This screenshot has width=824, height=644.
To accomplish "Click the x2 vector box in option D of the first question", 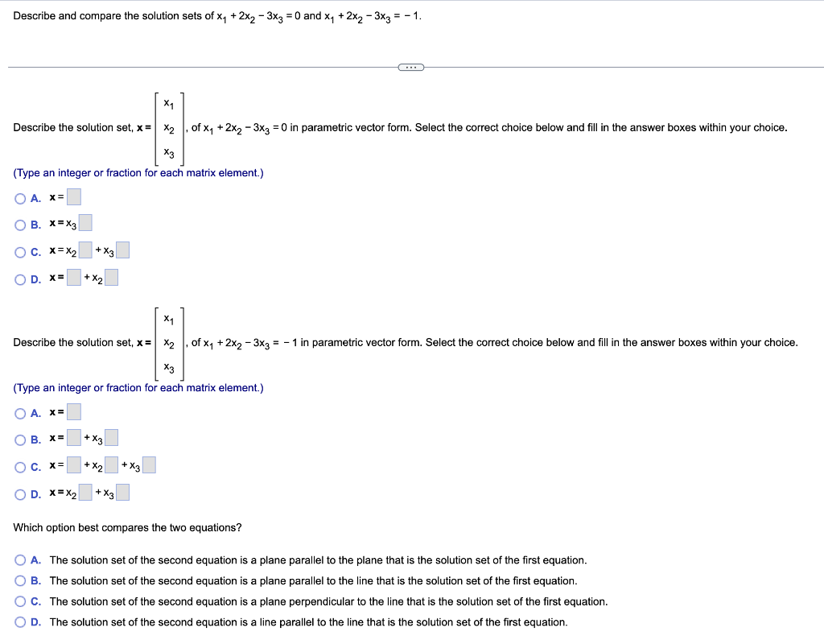I will (111, 277).
